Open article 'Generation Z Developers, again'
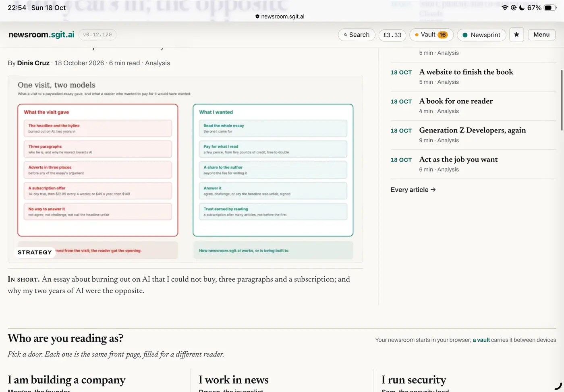 (472, 130)
